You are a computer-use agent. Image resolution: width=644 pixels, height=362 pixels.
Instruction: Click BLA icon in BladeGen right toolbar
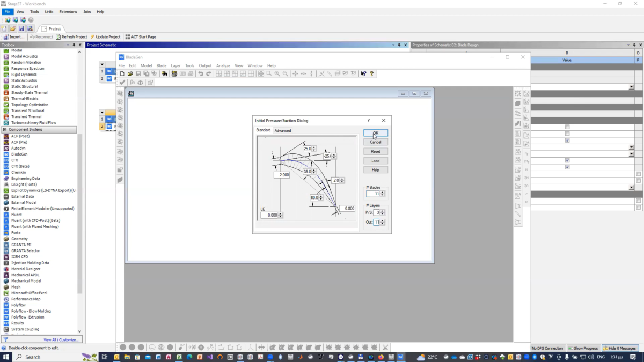point(518,196)
